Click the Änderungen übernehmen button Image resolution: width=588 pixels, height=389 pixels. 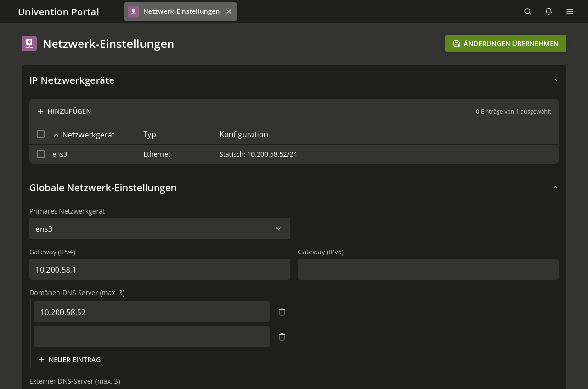click(506, 43)
